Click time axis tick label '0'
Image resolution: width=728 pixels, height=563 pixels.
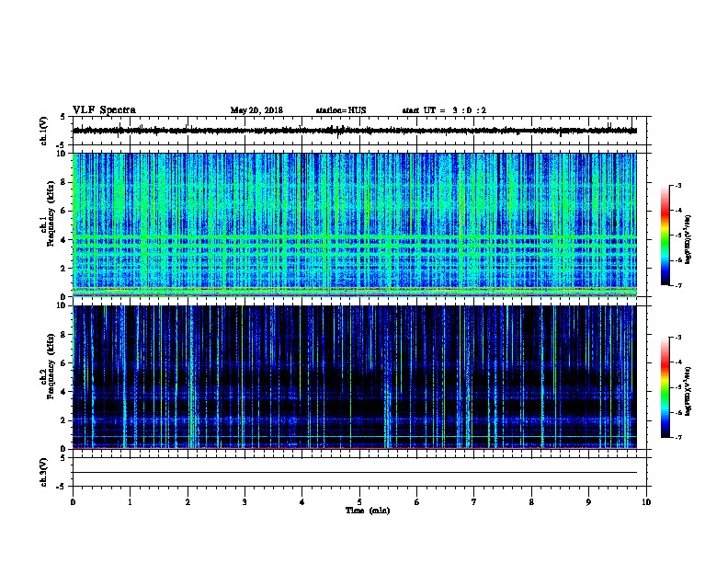pyautogui.click(x=73, y=502)
